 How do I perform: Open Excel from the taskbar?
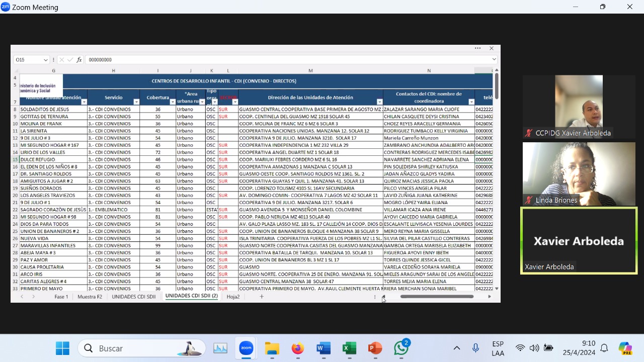(349, 348)
